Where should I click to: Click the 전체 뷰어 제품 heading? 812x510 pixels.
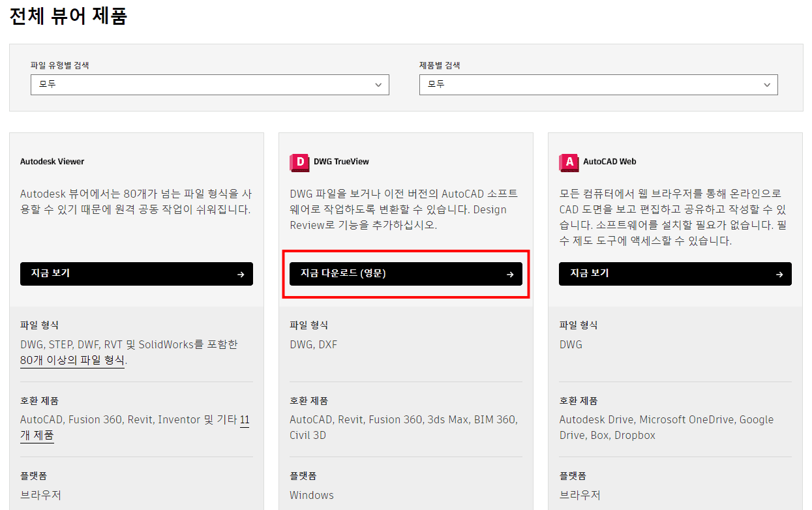click(68, 16)
